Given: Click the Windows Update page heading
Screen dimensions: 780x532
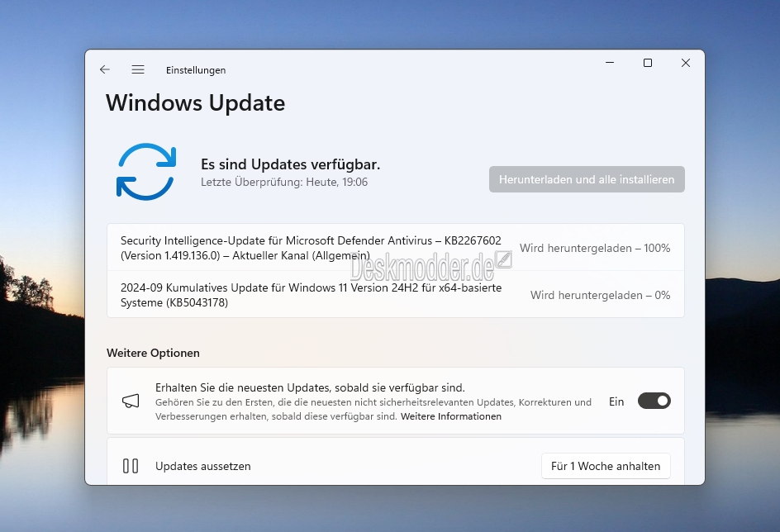Looking at the screenshot, I should pyautogui.click(x=196, y=103).
